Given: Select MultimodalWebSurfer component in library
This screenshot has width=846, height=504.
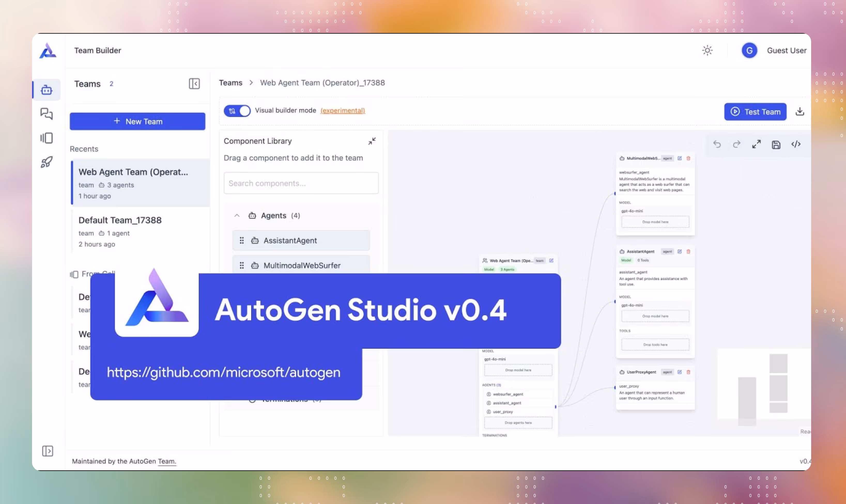Looking at the screenshot, I should (x=301, y=265).
